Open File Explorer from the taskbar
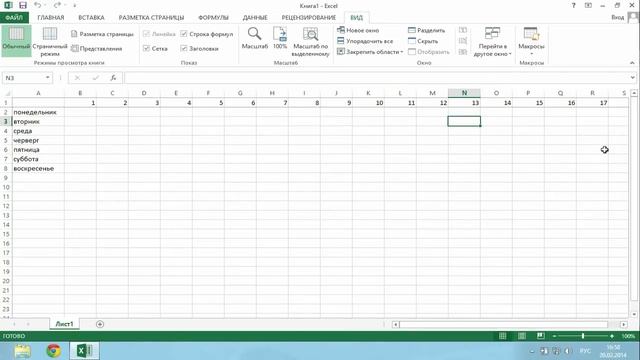The width and height of the screenshot is (640, 360). tap(22, 351)
